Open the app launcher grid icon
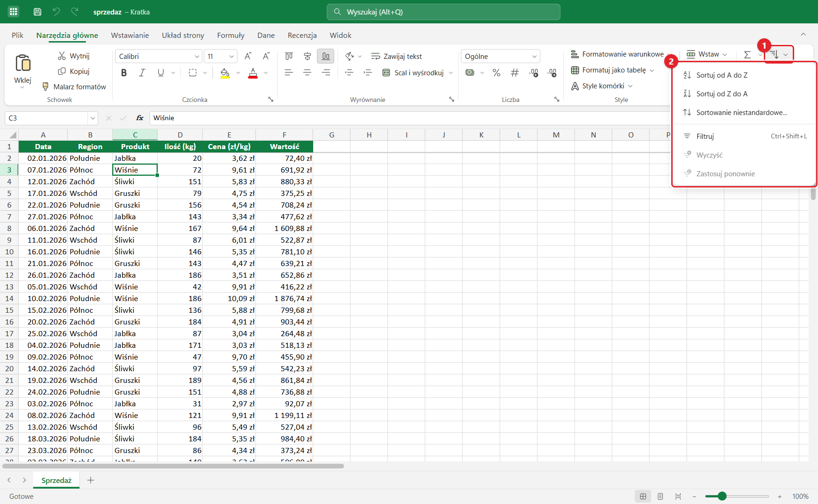This screenshot has height=504, width=818. click(x=14, y=12)
